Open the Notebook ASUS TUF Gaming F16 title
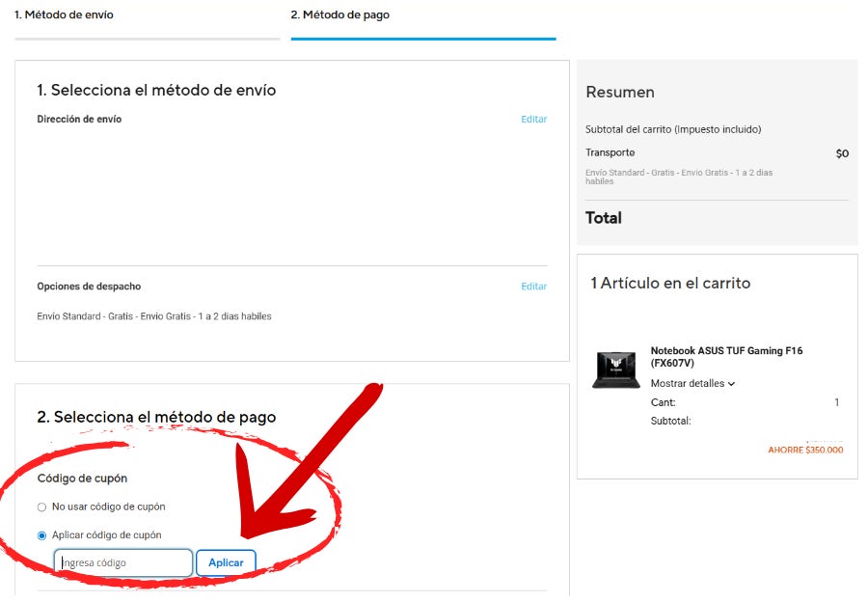Viewport: 868px width, 602px height. click(725, 357)
